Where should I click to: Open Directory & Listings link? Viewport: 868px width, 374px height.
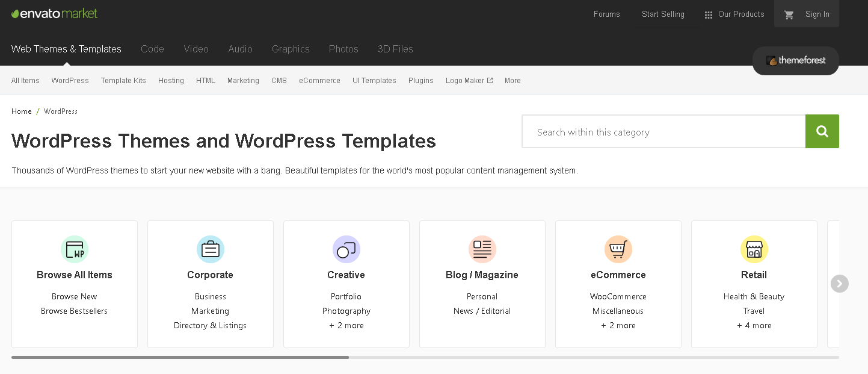(211, 325)
